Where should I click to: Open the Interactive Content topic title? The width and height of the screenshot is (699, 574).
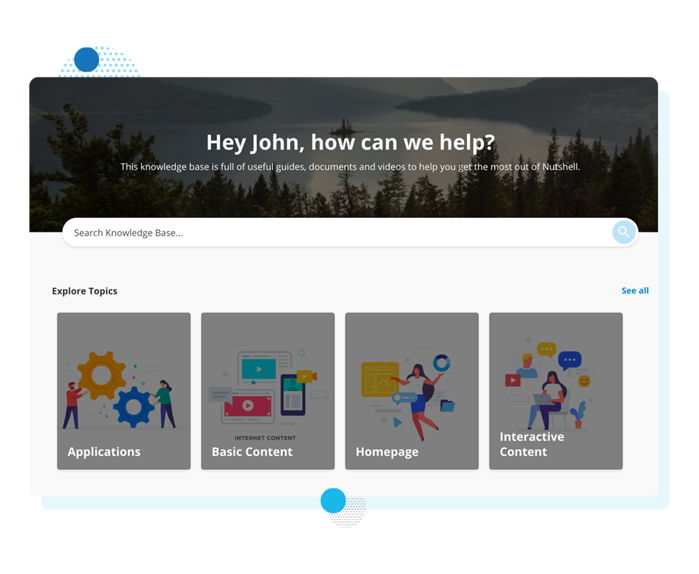coord(531,444)
